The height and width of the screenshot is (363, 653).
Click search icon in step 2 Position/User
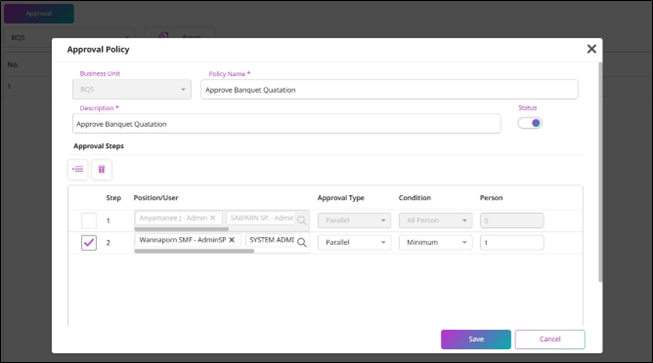pos(302,242)
